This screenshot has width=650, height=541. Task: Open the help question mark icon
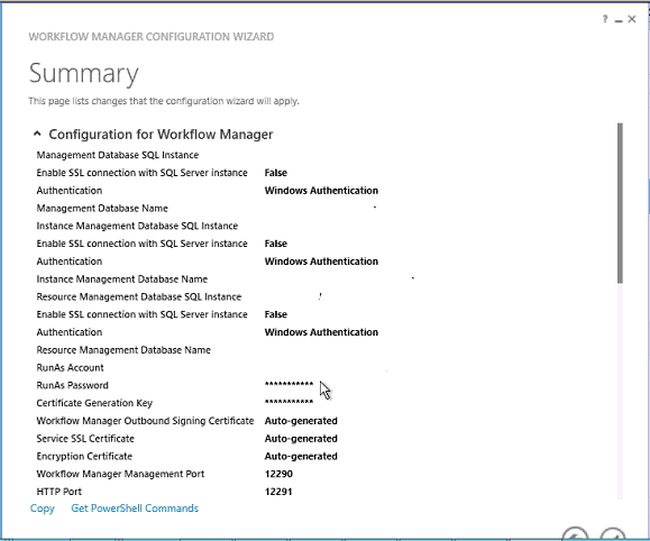pyautogui.click(x=605, y=19)
